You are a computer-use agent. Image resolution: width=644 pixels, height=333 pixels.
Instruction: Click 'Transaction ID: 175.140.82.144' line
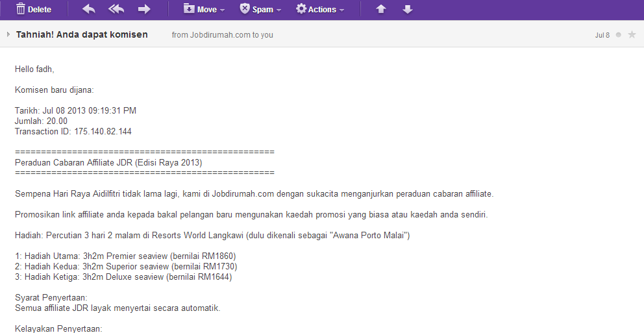[x=73, y=131]
